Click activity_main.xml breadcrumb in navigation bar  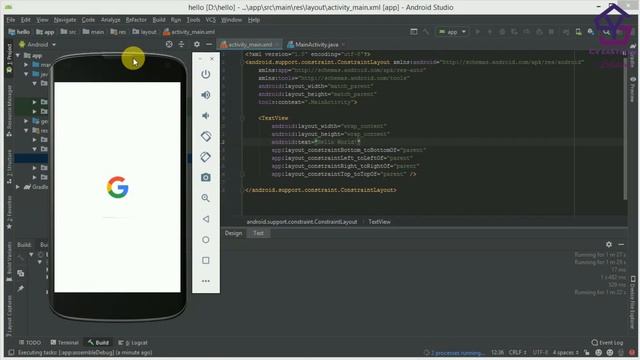(189, 32)
